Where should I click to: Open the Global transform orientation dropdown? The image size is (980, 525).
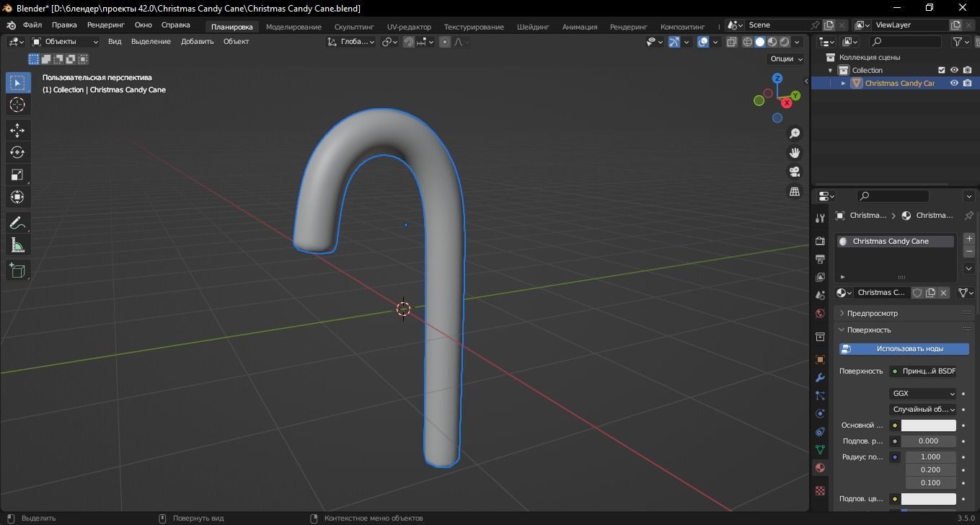[x=350, y=42]
